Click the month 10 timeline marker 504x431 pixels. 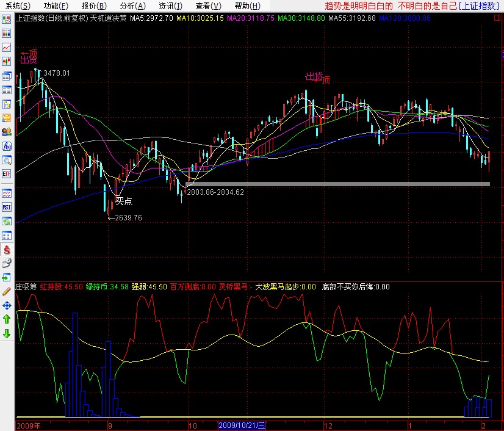tap(193, 426)
